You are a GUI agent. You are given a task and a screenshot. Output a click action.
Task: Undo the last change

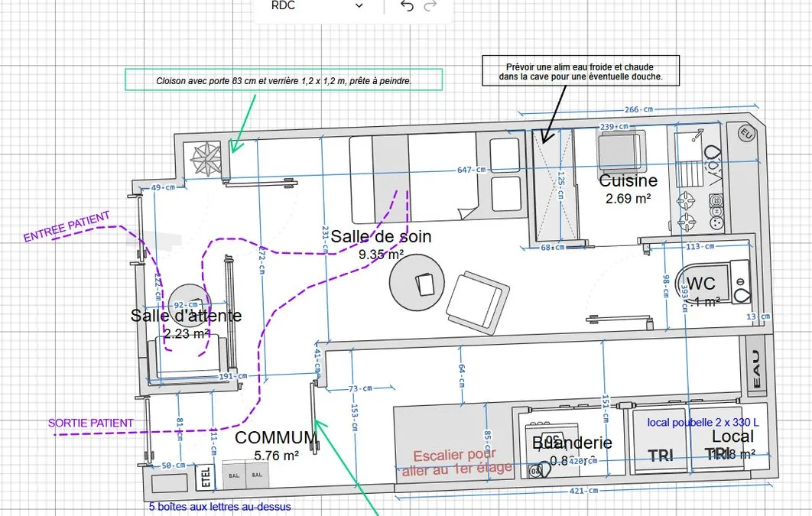click(x=407, y=6)
